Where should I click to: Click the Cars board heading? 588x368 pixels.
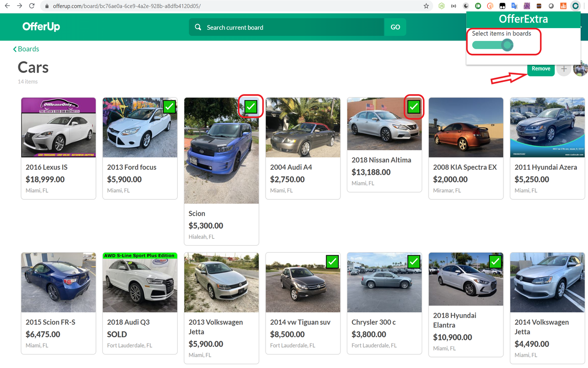point(33,68)
